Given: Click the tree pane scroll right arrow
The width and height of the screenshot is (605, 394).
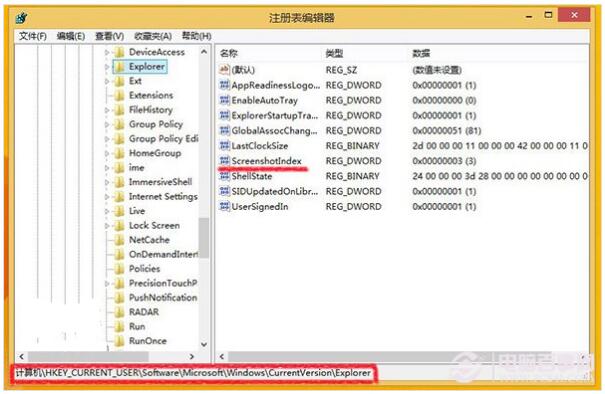Looking at the screenshot, I should click(x=192, y=357).
